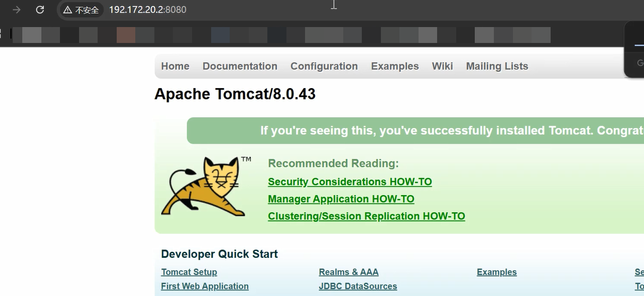Click the browser forward arrow
Image resolution: width=644 pixels, height=296 pixels.
tap(17, 10)
